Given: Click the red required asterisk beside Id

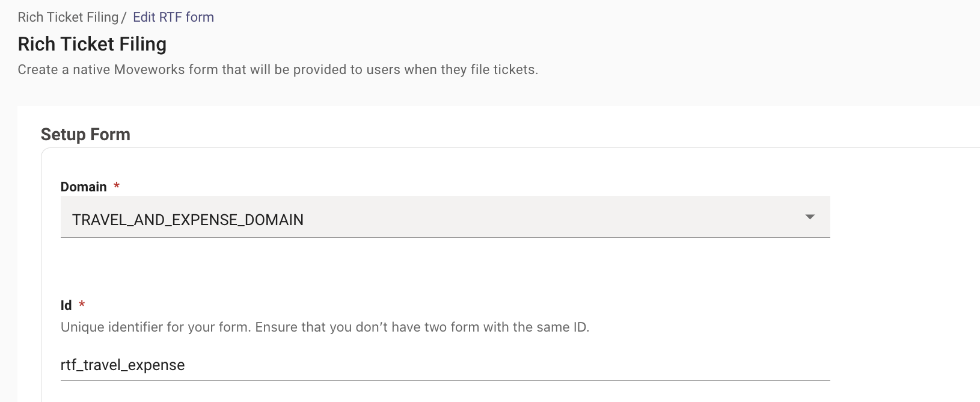Looking at the screenshot, I should (82, 305).
